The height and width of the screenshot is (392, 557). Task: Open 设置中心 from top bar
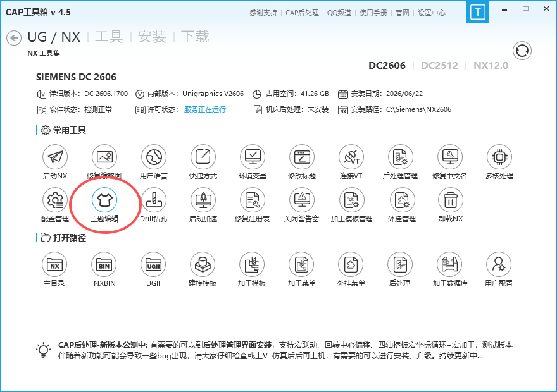pyautogui.click(x=432, y=13)
